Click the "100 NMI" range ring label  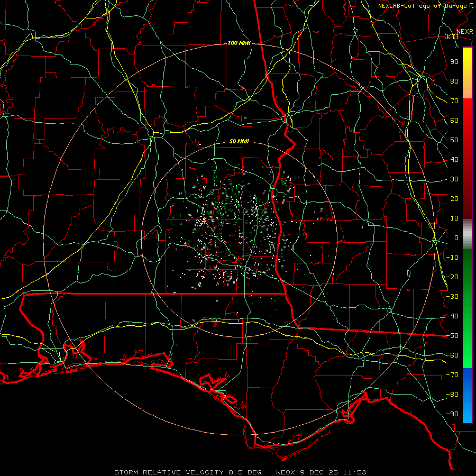coord(239,43)
